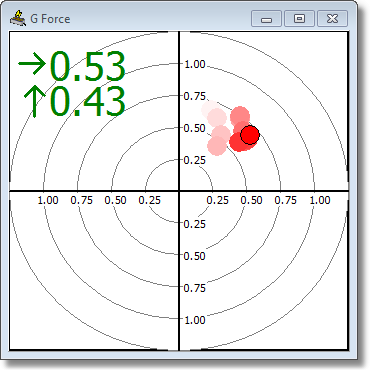Click the green up arrow next to 0.43
Screen dimensions: 370x372
[x=35, y=101]
